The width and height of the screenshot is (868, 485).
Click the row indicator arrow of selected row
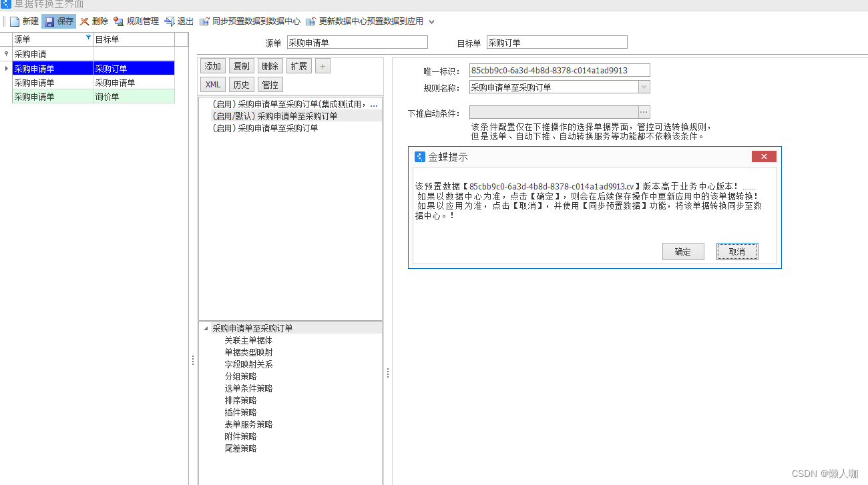[6, 68]
